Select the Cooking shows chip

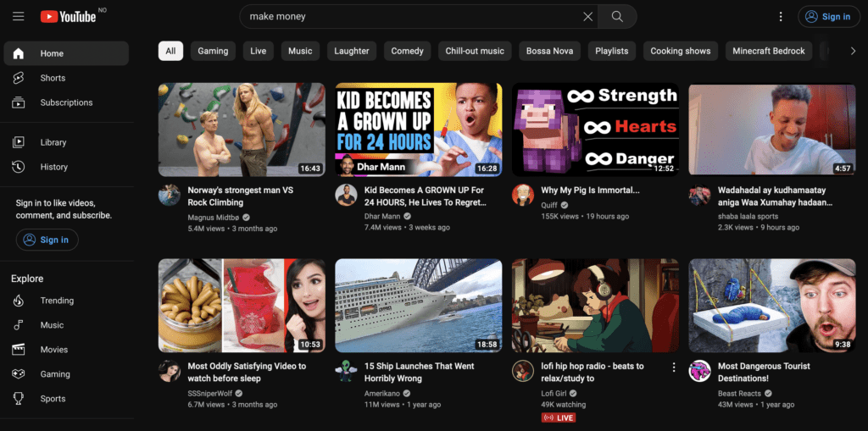[681, 51]
